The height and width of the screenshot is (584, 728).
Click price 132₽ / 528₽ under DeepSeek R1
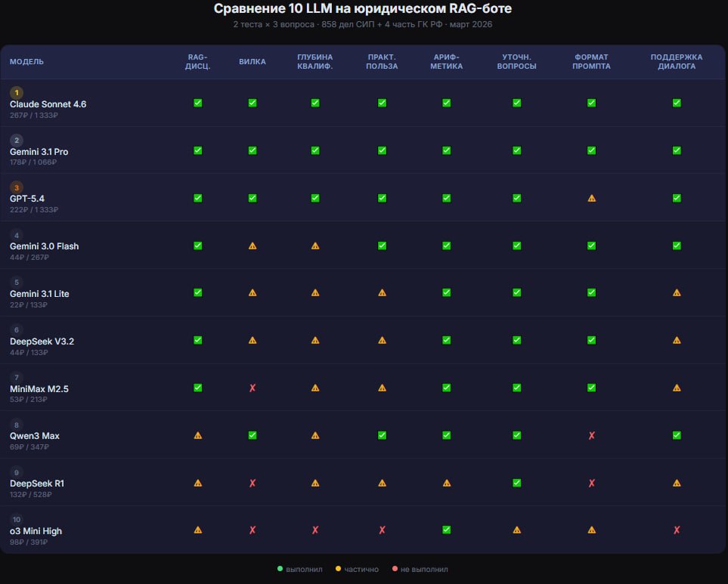point(31,495)
